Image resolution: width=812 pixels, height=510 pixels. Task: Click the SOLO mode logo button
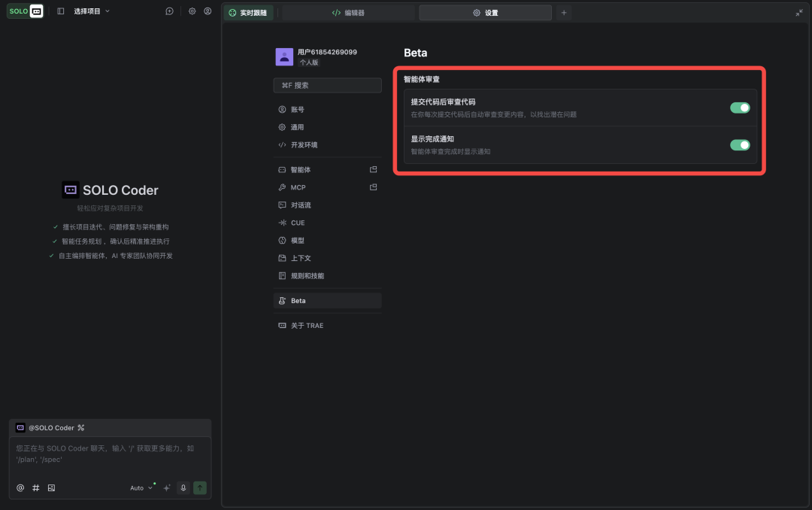(25, 11)
